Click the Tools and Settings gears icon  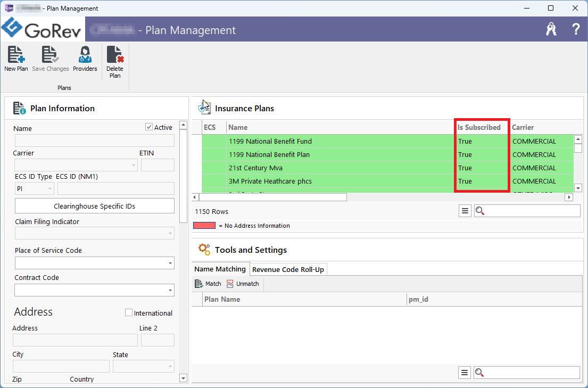204,249
